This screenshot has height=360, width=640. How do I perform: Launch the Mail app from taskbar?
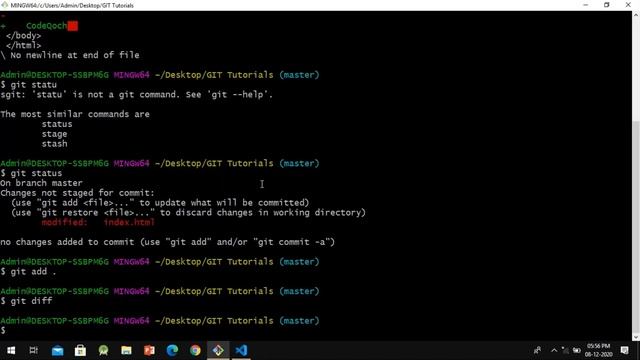[x=58, y=350]
